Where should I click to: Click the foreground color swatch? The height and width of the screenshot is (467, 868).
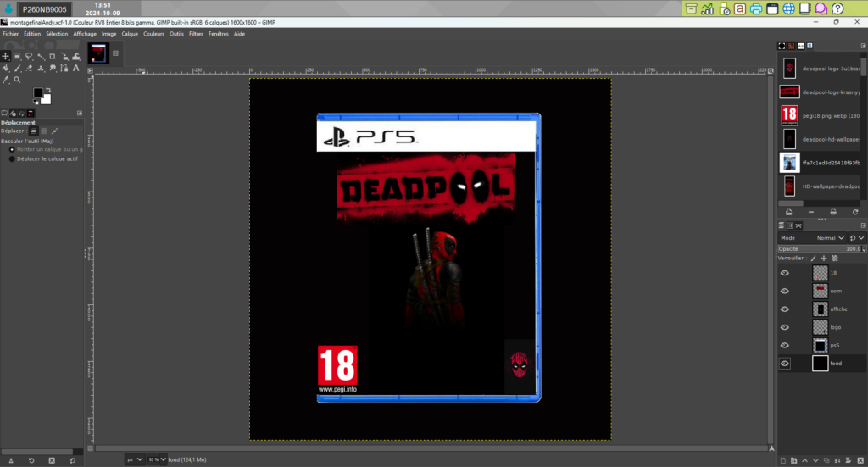39,92
